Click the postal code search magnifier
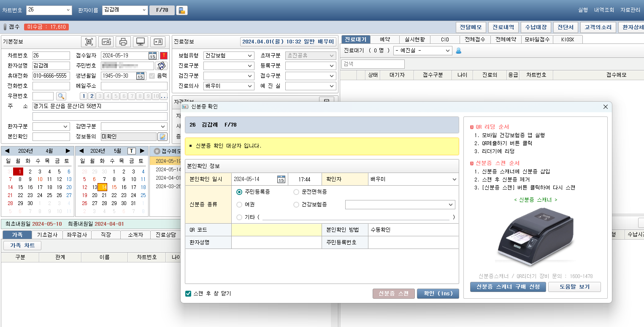The height and width of the screenshot is (327, 644). point(61,96)
